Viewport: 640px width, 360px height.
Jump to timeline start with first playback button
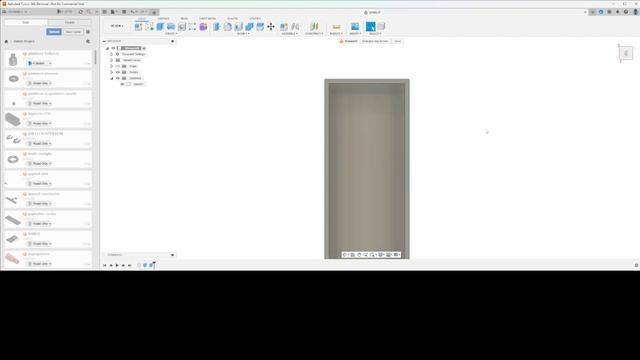104,265
